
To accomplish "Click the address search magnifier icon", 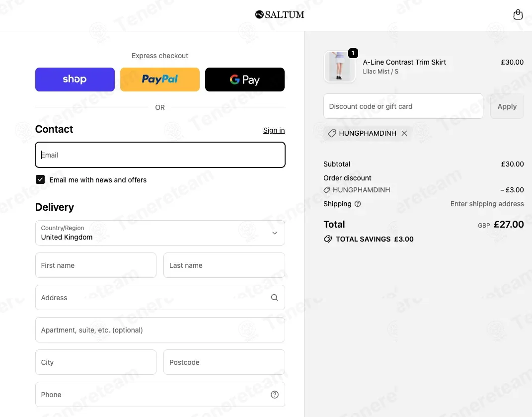I will pos(275,298).
